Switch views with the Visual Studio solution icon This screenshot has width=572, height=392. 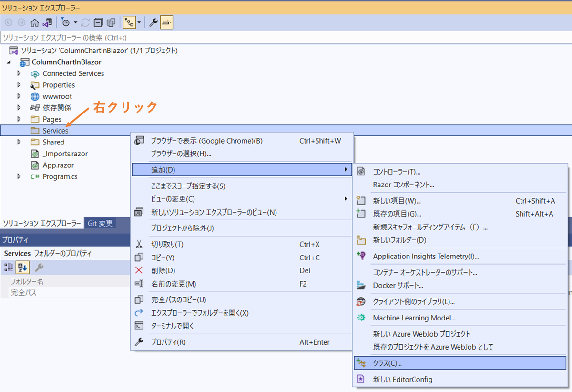pos(47,22)
